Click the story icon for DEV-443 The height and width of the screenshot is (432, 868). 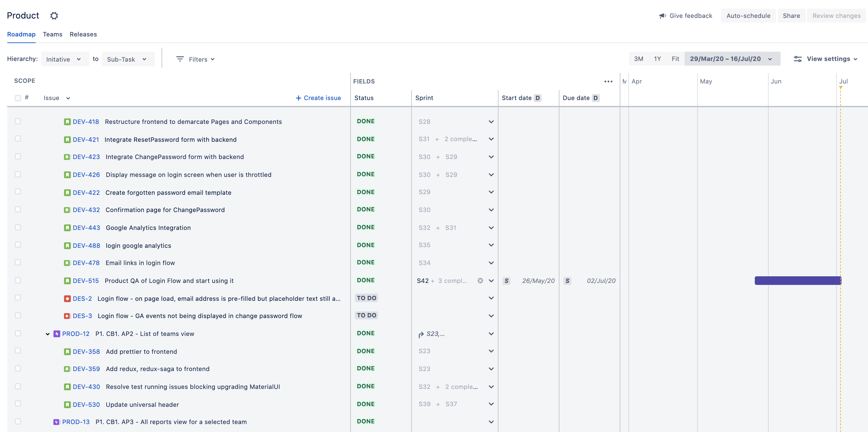pos(68,228)
